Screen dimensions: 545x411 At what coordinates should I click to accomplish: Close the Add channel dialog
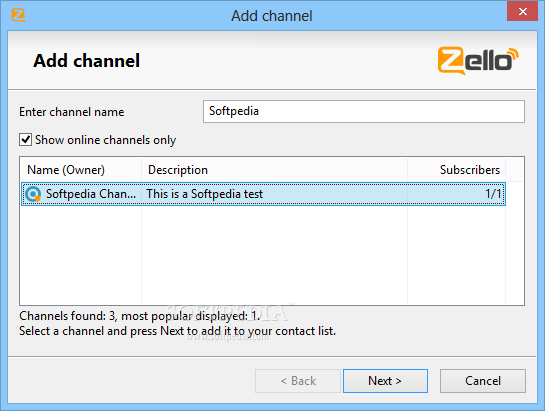[522, 11]
